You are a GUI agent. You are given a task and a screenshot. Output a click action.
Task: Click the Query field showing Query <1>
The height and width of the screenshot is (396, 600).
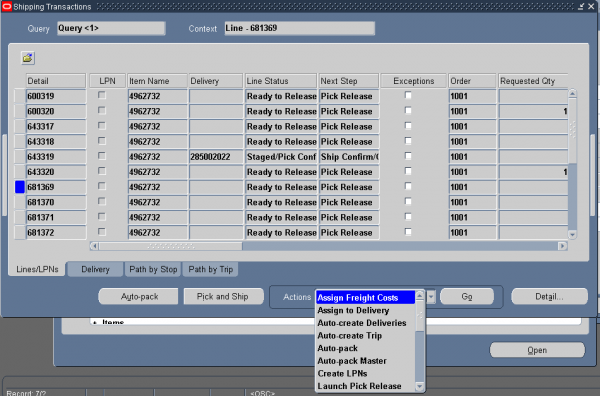(111, 28)
